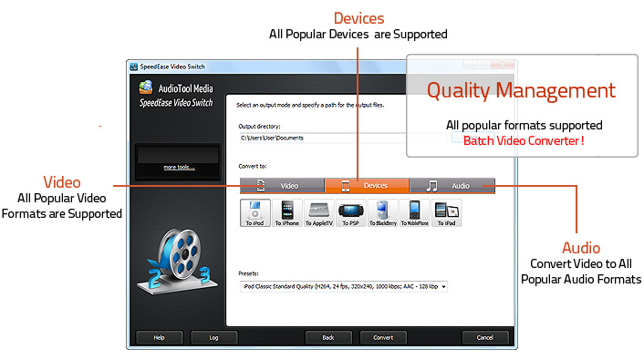Click the Cancel button

pos(485,338)
